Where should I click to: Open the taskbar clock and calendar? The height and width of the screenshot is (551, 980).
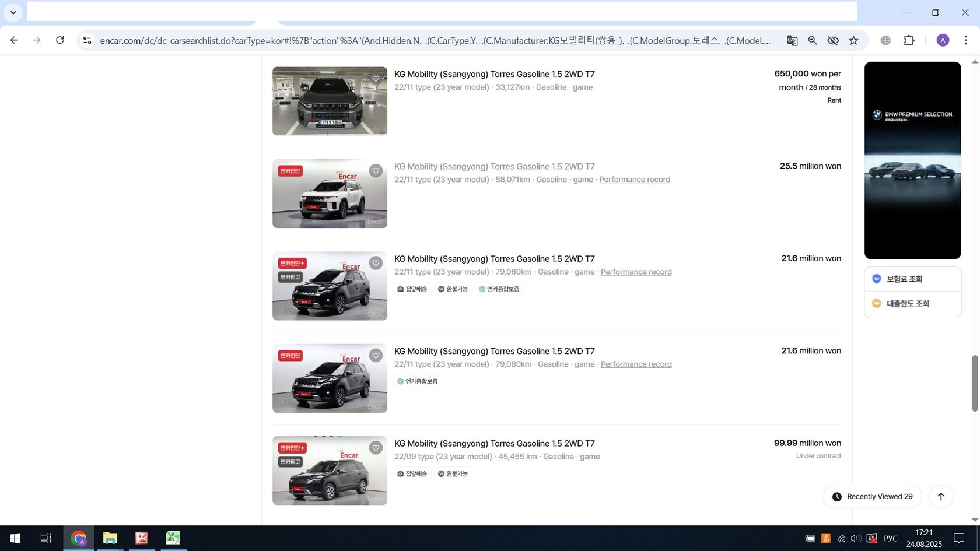(924, 538)
